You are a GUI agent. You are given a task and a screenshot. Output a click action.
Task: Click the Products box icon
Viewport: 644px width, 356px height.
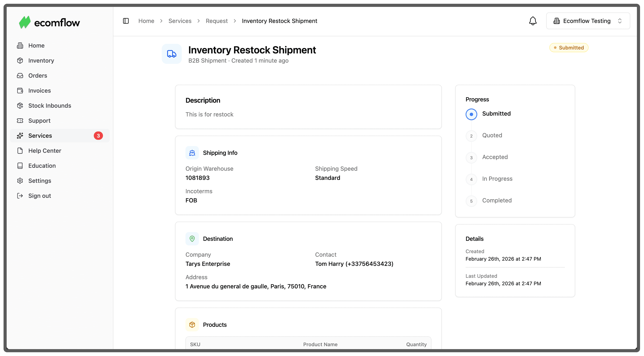click(x=192, y=324)
